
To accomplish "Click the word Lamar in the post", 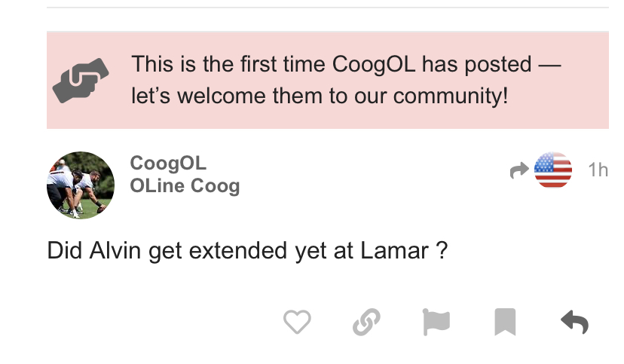I will click(x=394, y=251).
